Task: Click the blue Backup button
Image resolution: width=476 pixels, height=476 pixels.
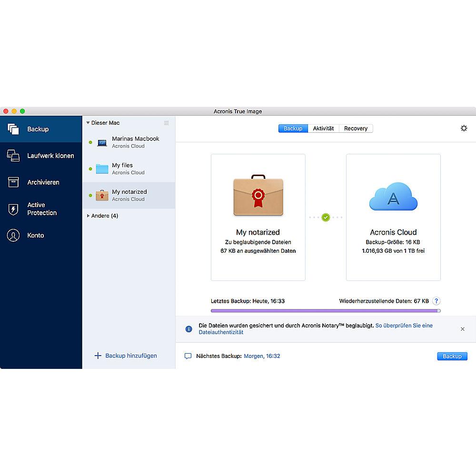Action: point(452,356)
